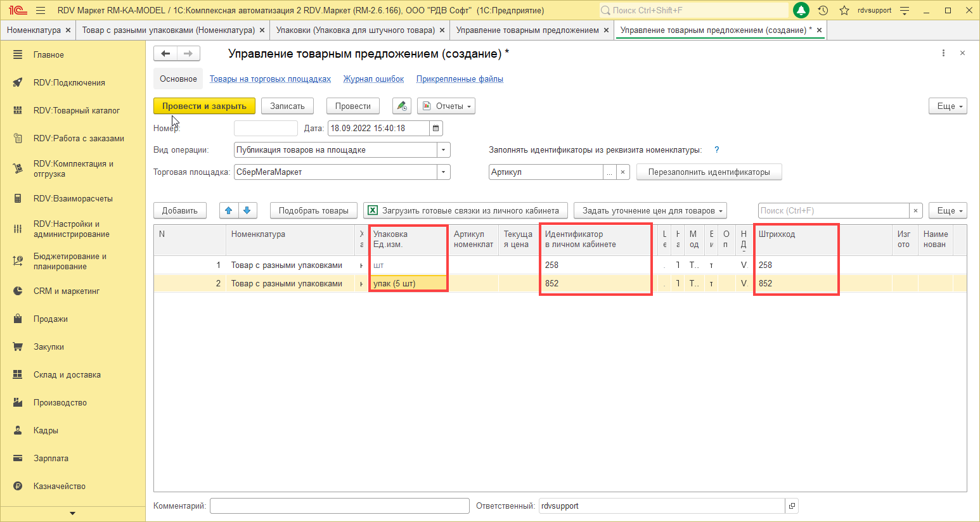Open the RDV:Товарный каталог sidebar section

pyautogui.click(x=76, y=110)
